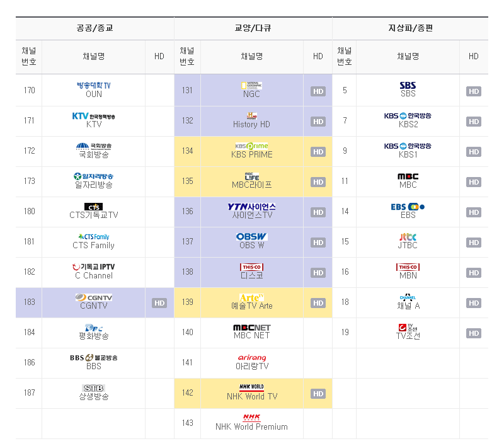Click the HD badge in the CGNTV row
504x441 pixels.
coord(159,303)
